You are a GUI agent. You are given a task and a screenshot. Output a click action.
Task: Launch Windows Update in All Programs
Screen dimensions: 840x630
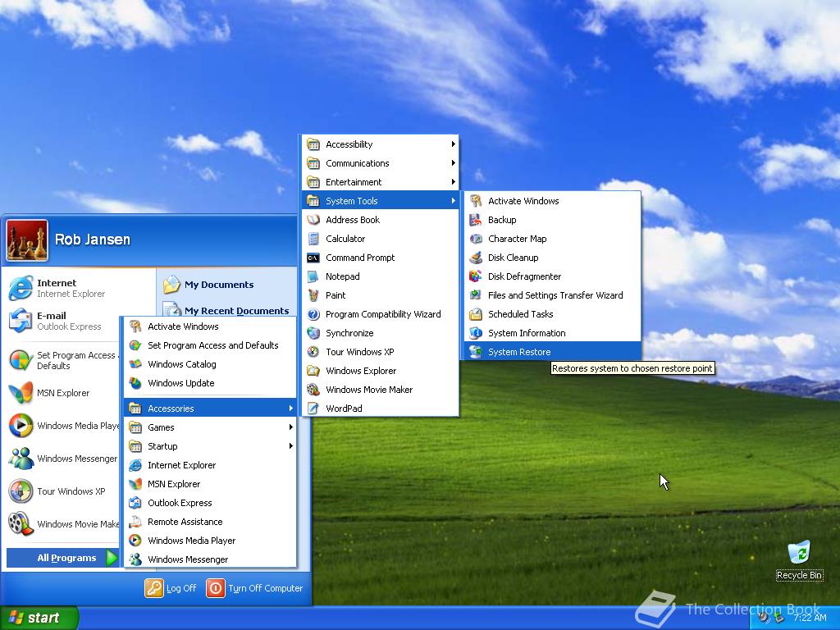210,383
